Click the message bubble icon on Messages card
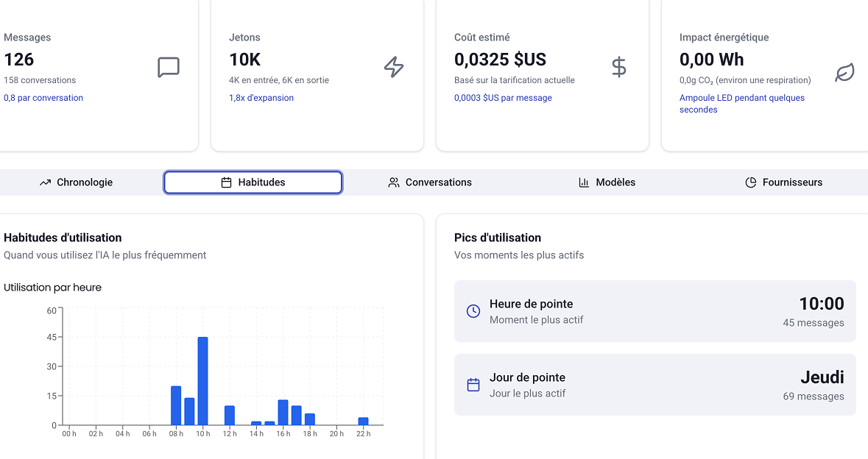Viewport: 868px width, 459px height. pos(169,68)
